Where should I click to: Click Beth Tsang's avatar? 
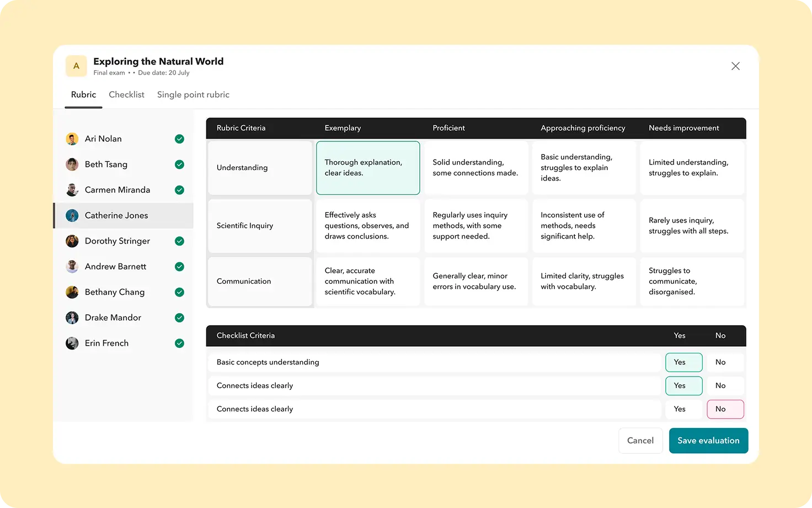tap(72, 165)
